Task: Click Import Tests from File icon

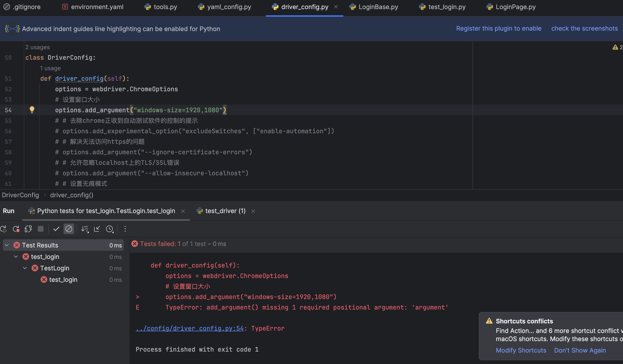Action: 97,229
